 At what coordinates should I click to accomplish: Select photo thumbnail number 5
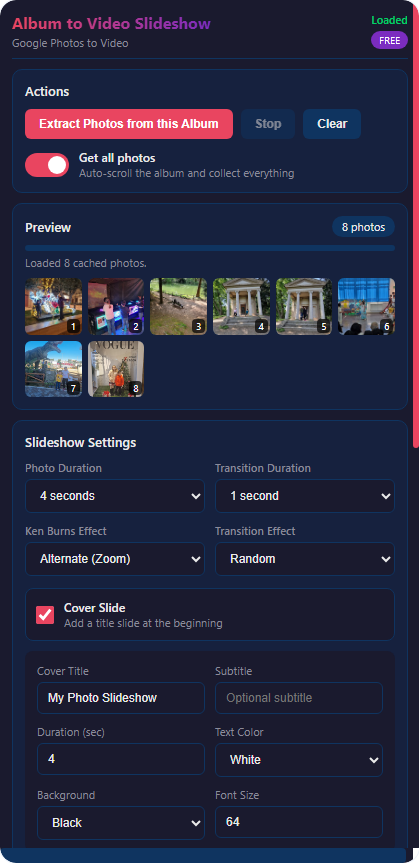(x=304, y=307)
